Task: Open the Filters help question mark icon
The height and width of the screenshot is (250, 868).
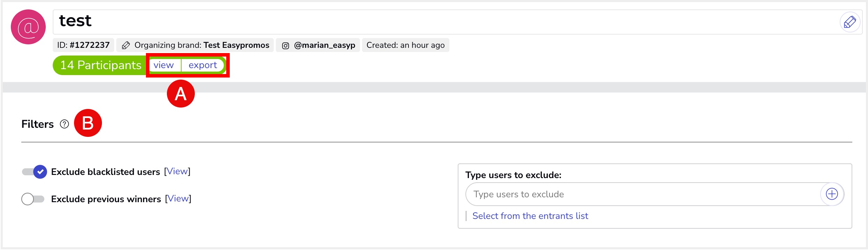Action: 64,124
